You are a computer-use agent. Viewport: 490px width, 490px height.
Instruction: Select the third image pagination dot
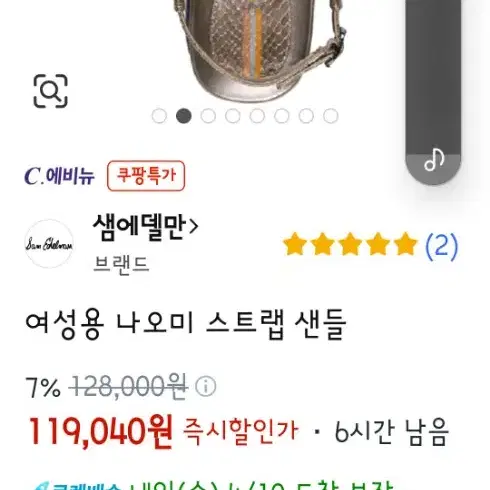pos(208,116)
